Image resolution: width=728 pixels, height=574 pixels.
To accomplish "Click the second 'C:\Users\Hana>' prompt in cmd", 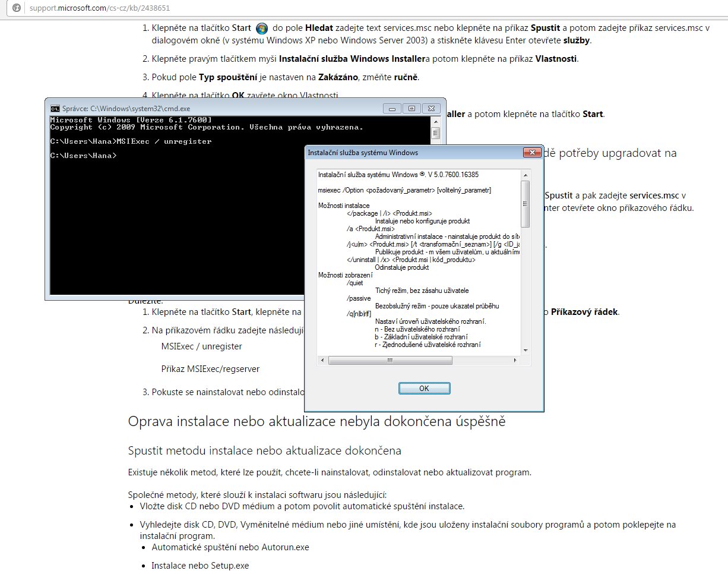I will pos(83,155).
